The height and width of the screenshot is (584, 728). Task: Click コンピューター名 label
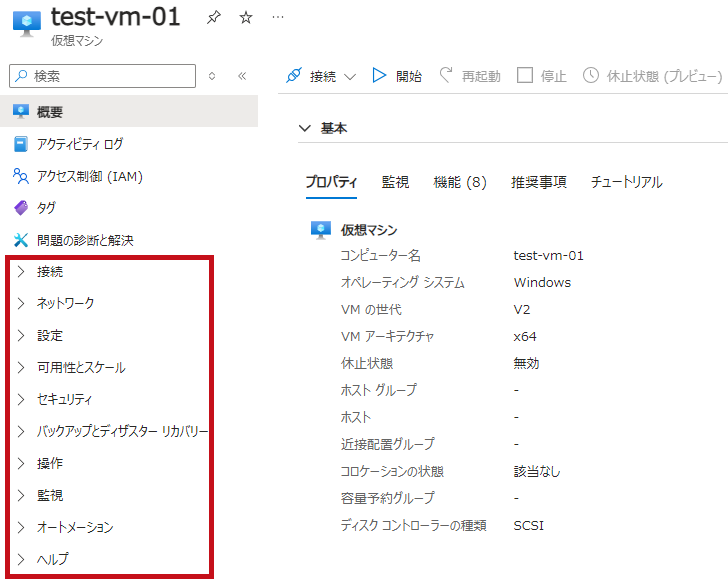(x=381, y=256)
